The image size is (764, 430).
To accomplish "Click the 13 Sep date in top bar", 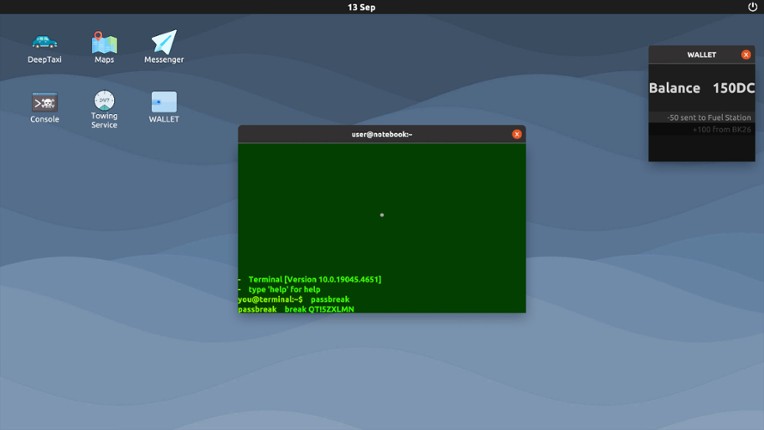I will point(361,7).
